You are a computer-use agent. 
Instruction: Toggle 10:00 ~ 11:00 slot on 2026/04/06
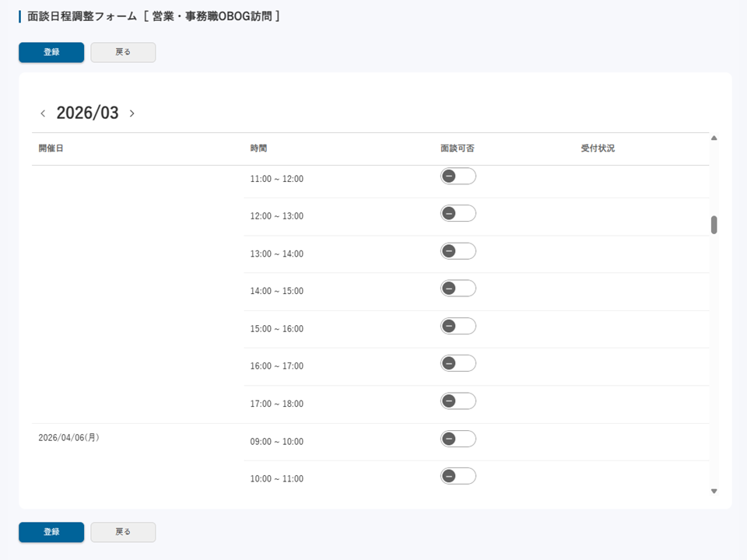pyautogui.click(x=458, y=476)
